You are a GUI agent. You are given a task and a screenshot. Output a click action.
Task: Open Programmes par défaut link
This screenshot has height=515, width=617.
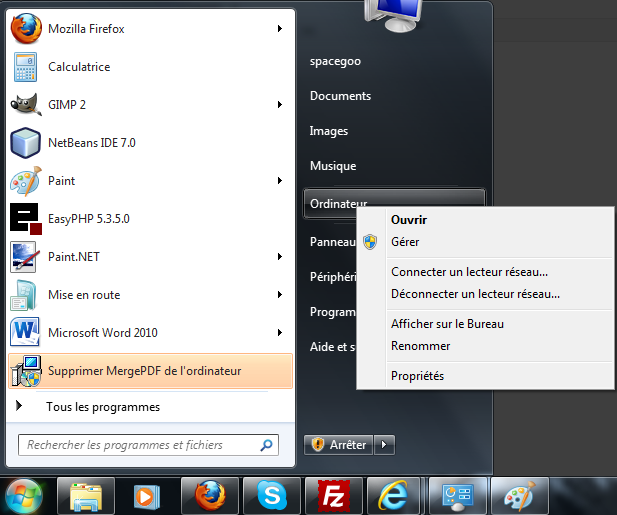point(333,312)
